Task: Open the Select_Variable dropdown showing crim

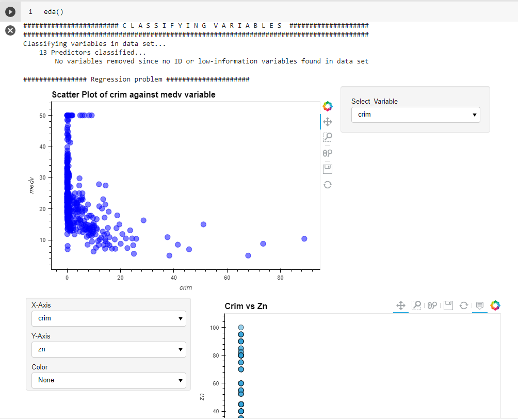Action: (x=416, y=115)
